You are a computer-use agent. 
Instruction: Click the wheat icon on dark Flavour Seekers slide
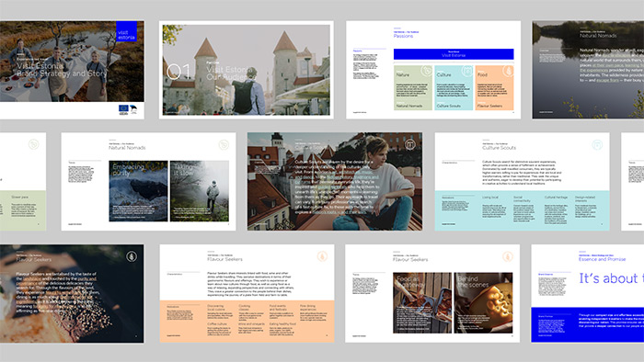coord(132,256)
